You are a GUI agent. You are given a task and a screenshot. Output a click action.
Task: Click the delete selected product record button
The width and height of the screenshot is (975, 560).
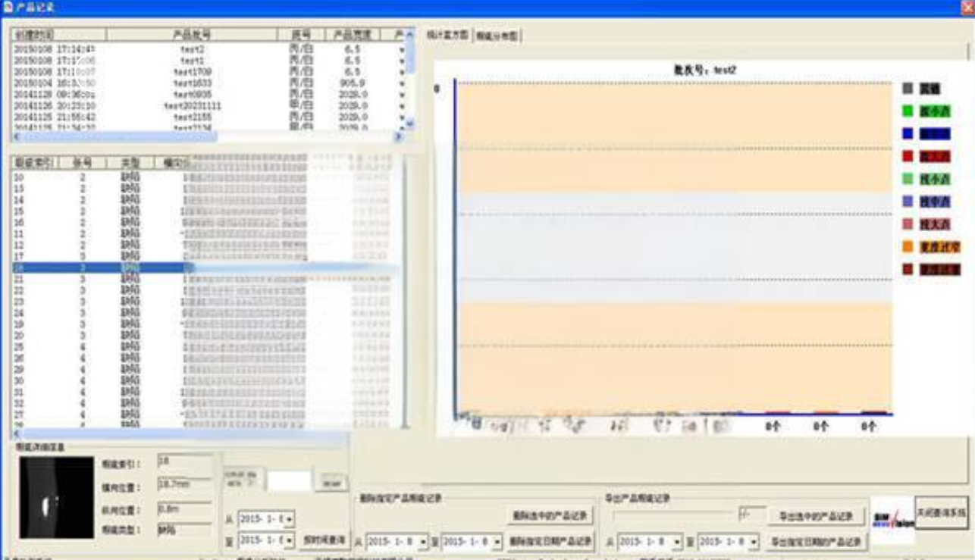point(550,516)
